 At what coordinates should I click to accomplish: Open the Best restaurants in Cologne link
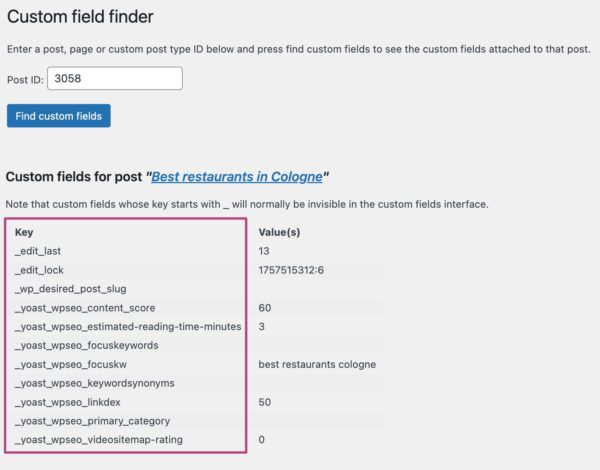[238, 177]
